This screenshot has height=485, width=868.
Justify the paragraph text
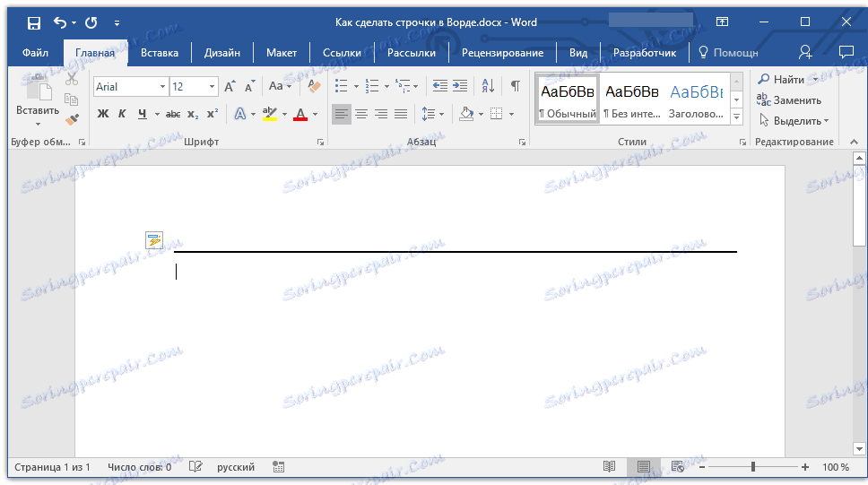pos(401,114)
